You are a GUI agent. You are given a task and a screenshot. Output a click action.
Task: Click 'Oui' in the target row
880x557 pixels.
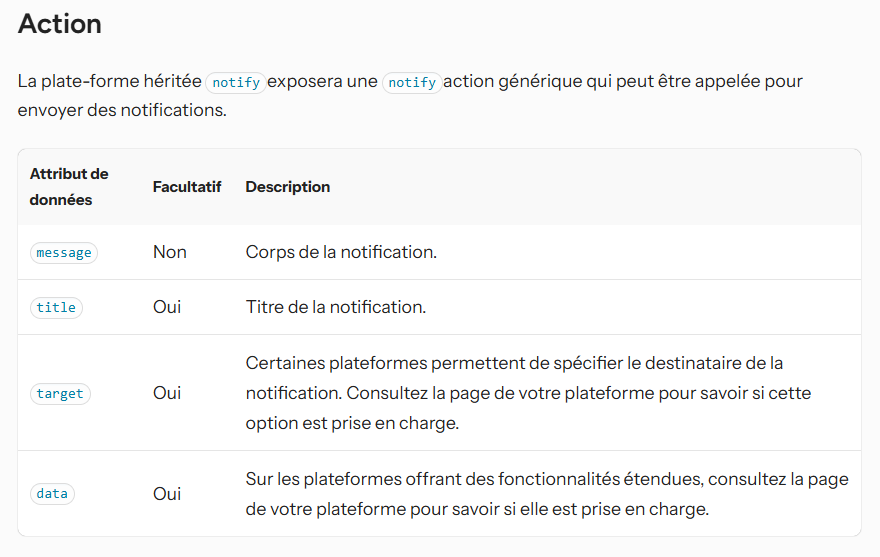[167, 393]
